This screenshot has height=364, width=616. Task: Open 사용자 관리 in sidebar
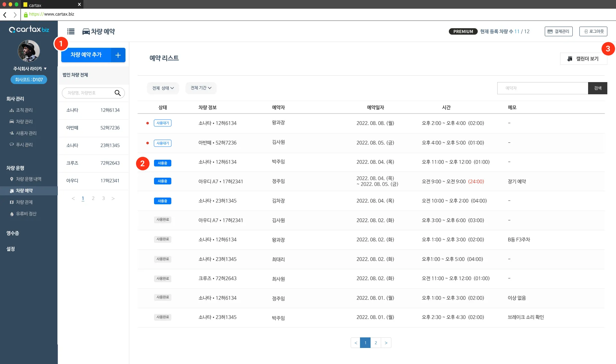click(x=26, y=133)
